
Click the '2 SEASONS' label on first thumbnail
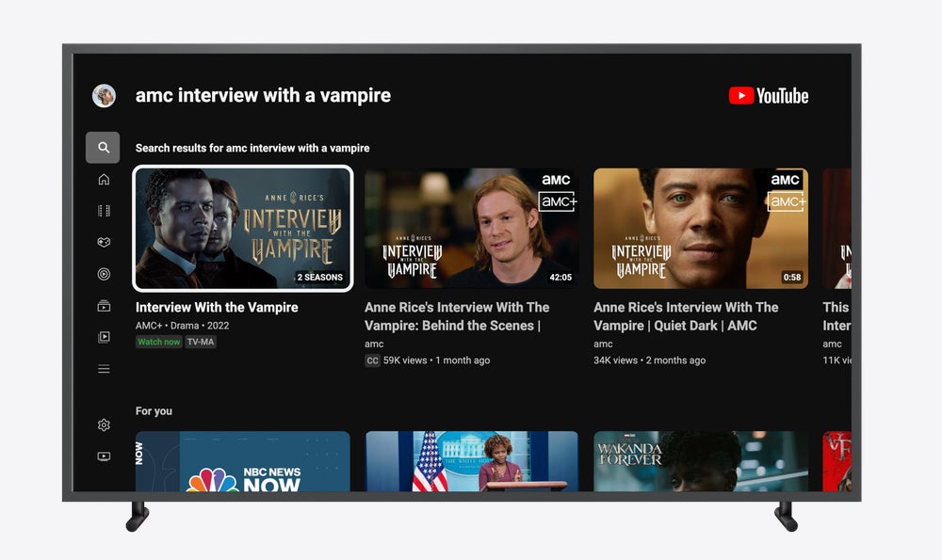point(319,278)
